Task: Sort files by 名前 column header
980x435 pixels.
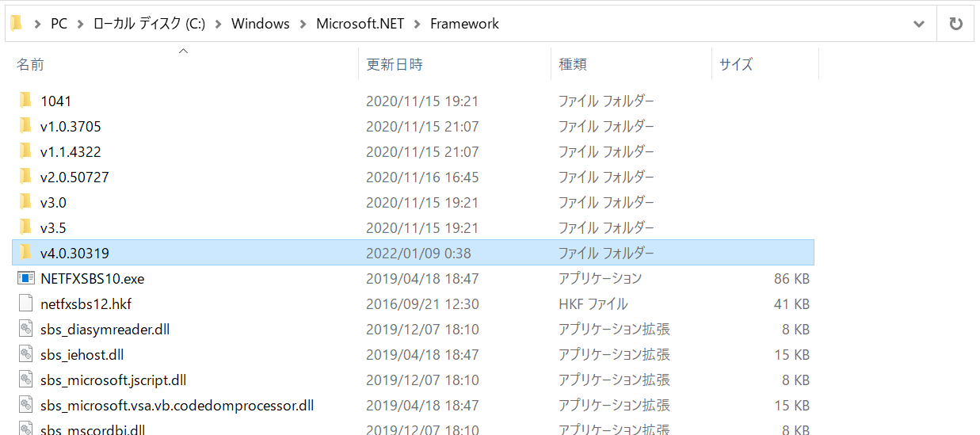Action: (x=31, y=65)
